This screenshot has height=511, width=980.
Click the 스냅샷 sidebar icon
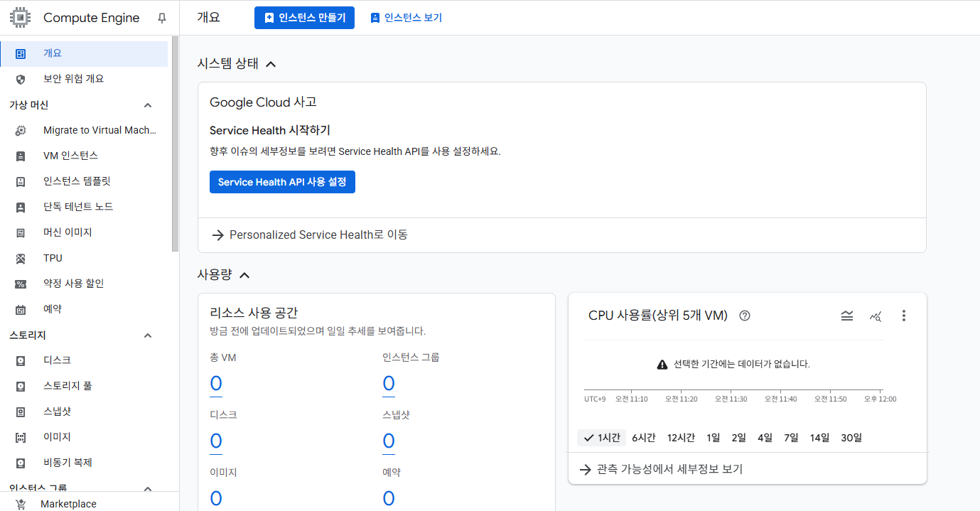point(21,412)
